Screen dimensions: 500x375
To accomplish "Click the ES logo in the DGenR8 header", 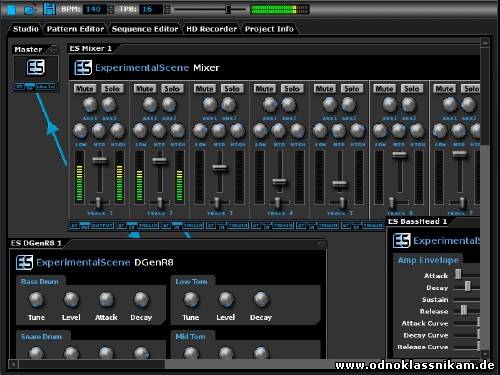I will coord(25,262).
